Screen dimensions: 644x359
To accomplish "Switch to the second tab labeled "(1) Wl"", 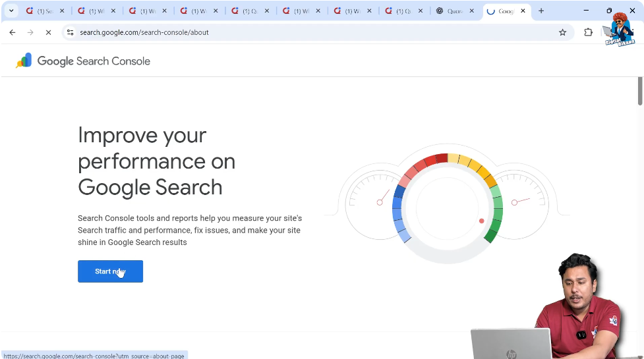I will [x=96, y=11].
